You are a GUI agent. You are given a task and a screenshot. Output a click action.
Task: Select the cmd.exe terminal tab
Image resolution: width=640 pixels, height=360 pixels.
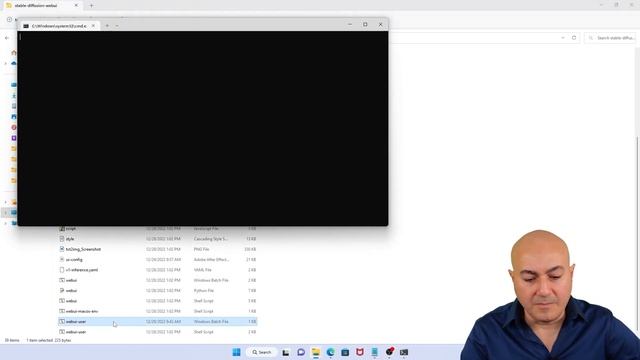click(x=58, y=26)
